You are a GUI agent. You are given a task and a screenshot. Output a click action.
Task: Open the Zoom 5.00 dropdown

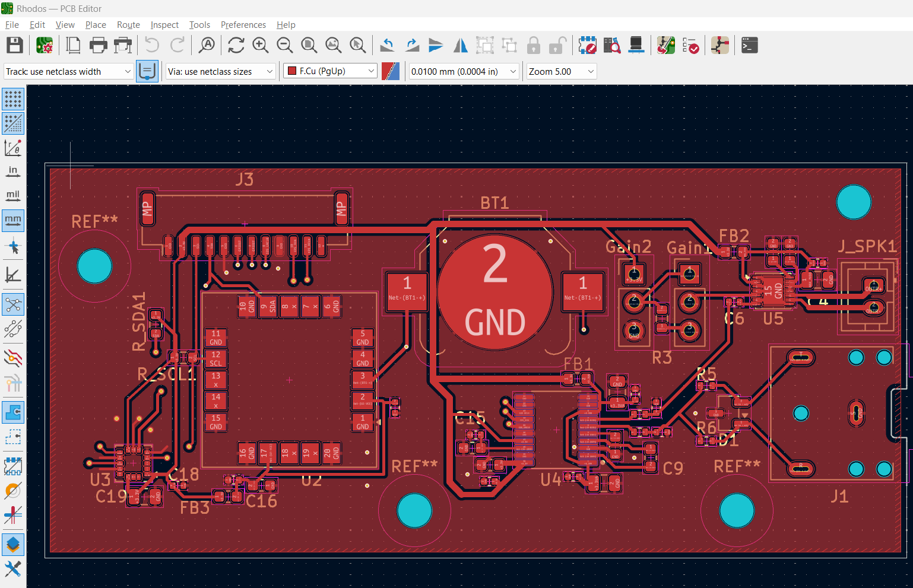point(560,71)
